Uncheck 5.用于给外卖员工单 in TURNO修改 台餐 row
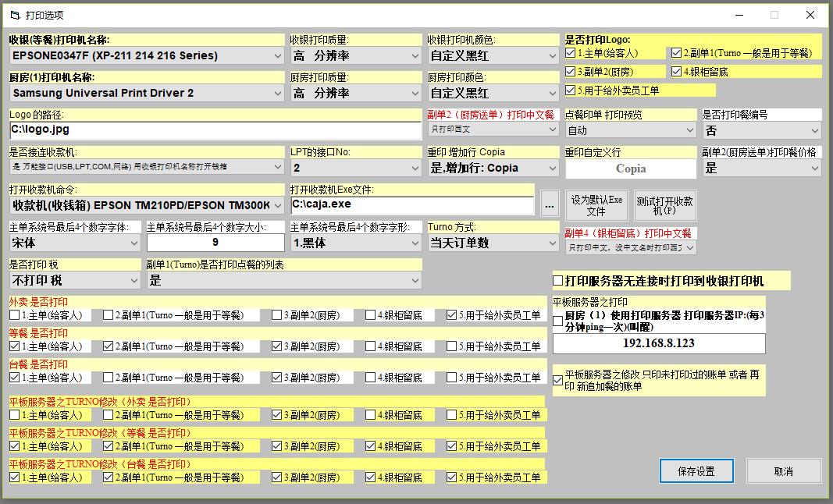833x504 pixels. click(x=451, y=477)
